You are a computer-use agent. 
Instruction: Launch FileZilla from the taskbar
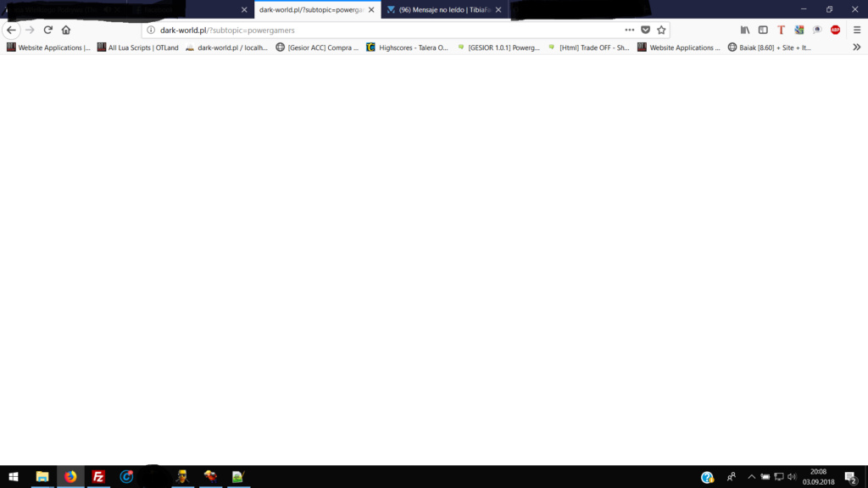point(98,476)
